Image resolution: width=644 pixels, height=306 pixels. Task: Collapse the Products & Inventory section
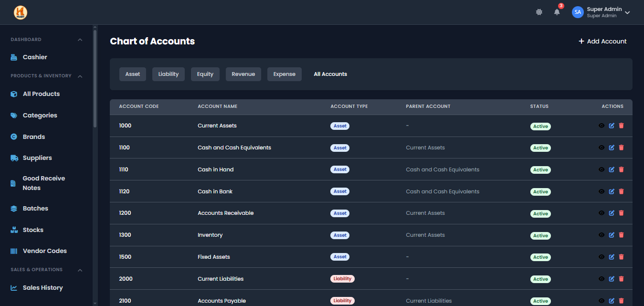click(x=80, y=76)
